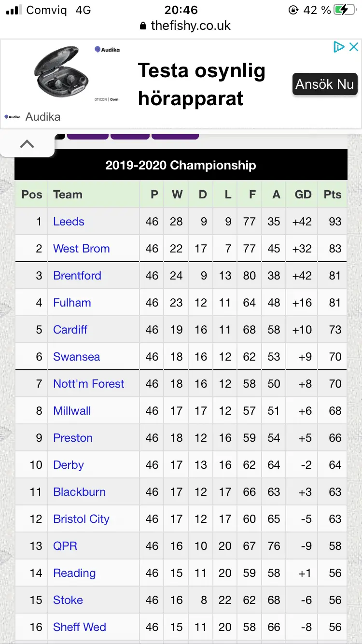The height and width of the screenshot is (644, 362).
Task: Select Nott'm Forest link
Action: (x=88, y=384)
